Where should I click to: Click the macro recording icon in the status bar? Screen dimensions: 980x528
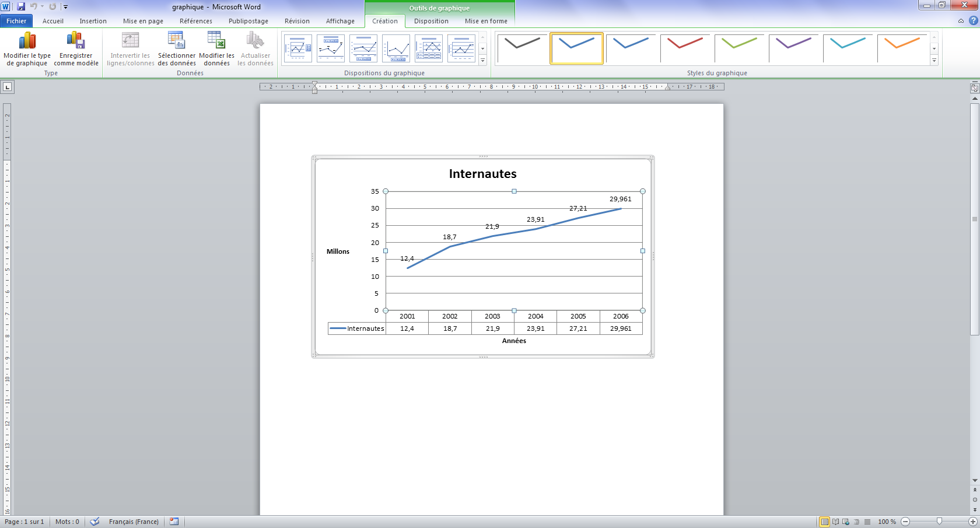point(174,522)
